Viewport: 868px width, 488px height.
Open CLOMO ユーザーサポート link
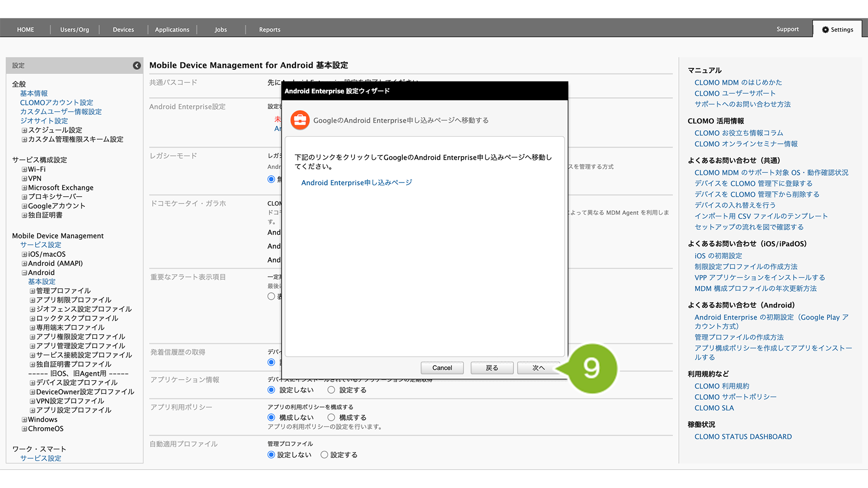(x=735, y=93)
